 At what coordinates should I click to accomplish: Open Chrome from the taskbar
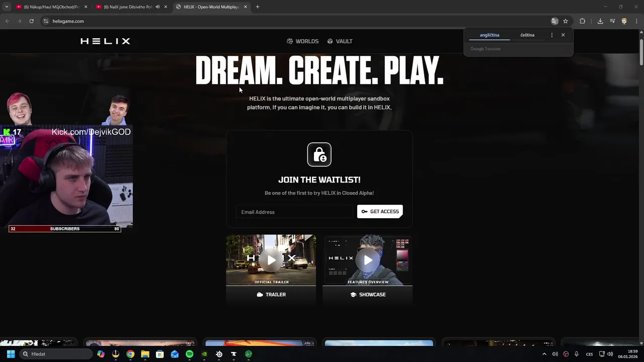click(x=130, y=354)
